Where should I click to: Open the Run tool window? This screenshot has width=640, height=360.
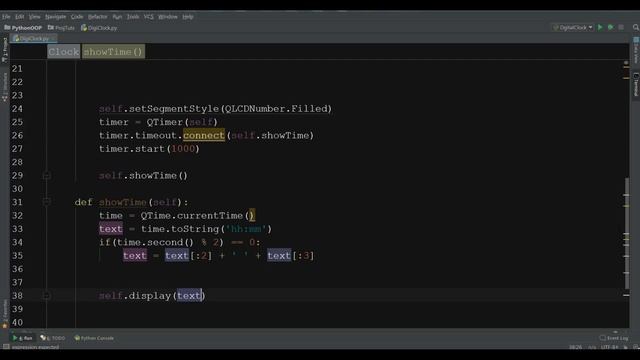(23, 338)
